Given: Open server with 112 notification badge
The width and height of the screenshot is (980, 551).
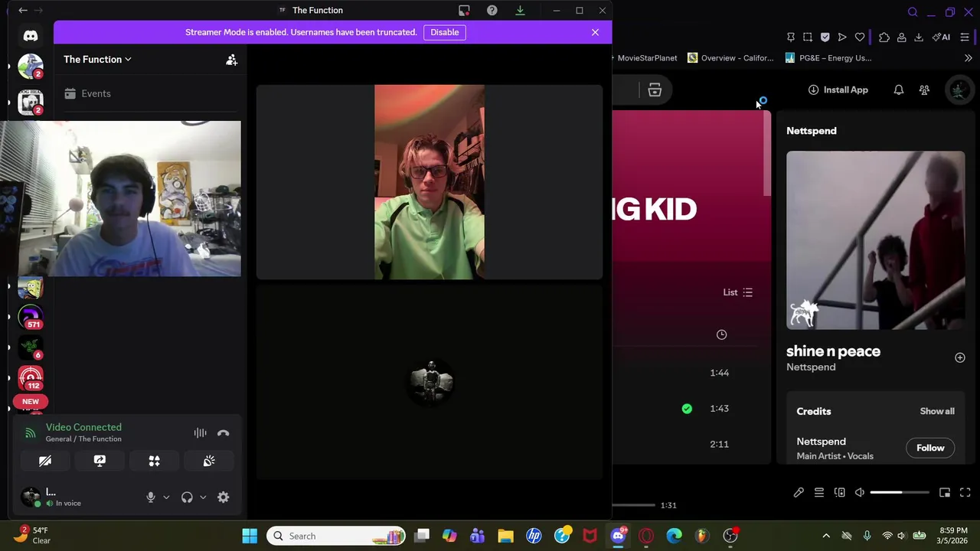Looking at the screenshot, I should point(31,377).
